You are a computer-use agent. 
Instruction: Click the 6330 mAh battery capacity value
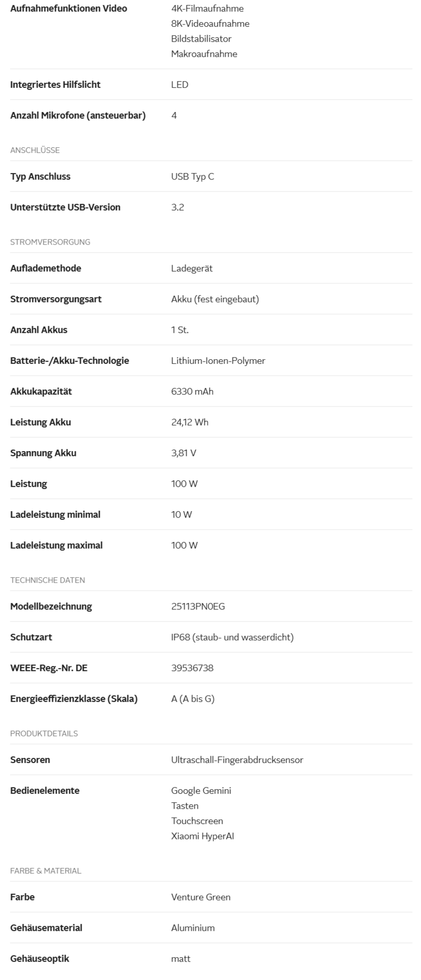[x=192, y=392]
